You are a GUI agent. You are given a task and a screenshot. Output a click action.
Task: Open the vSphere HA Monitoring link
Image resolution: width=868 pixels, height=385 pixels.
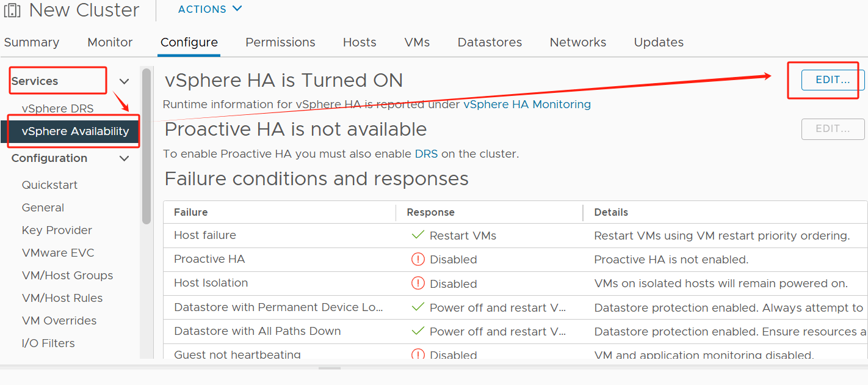coord(527,105)
